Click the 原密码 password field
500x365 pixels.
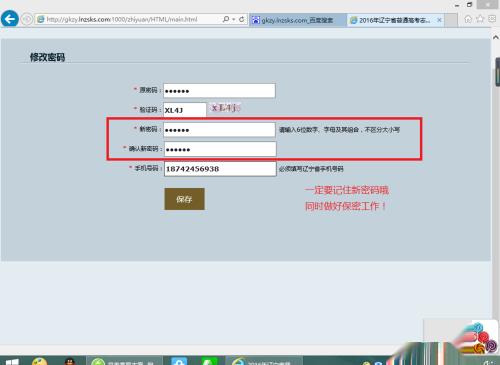point(219,91)
